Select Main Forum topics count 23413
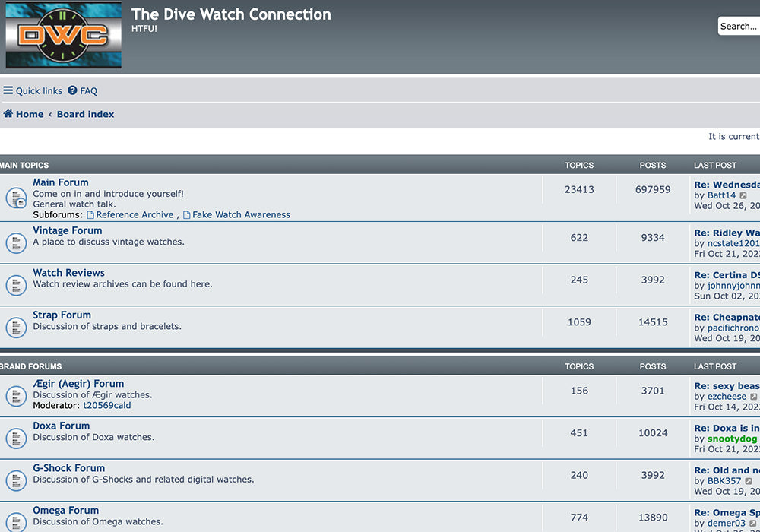Image resolution: width=760 pixels, height=532 pixels. coord(579,189)
